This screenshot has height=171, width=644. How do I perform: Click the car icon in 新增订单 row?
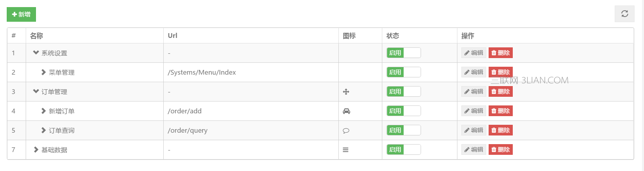[x=346, y=111]
